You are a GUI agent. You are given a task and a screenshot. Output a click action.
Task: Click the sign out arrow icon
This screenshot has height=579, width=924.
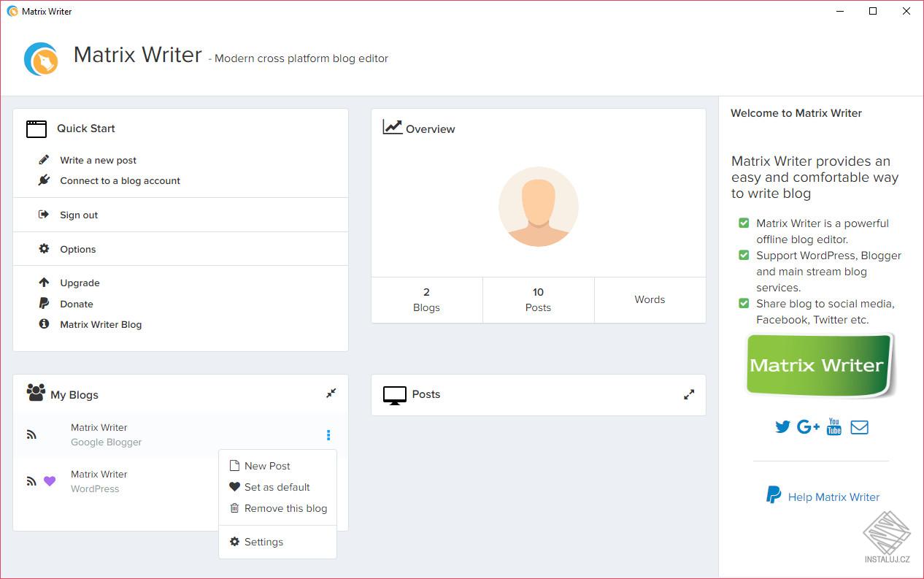[x=44, y=215]
